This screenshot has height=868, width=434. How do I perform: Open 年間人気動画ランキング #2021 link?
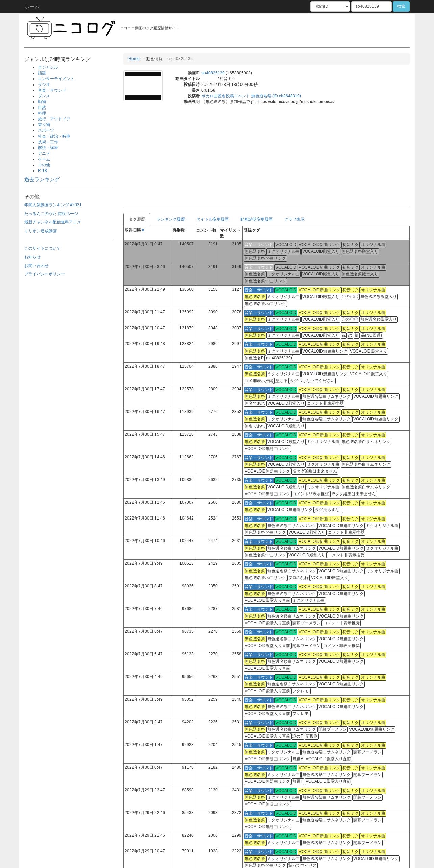coord(53,205)
